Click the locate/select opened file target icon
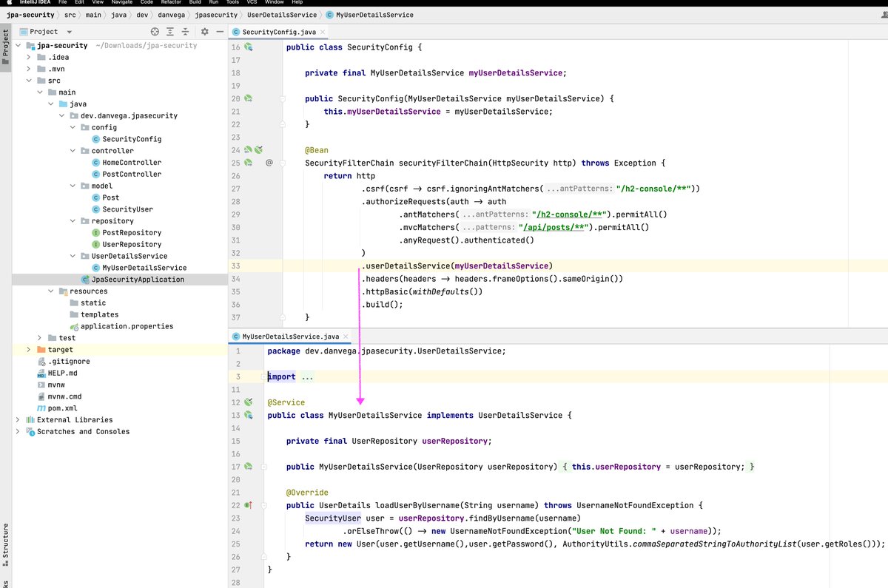888x588 pixels. click(155, 32)
